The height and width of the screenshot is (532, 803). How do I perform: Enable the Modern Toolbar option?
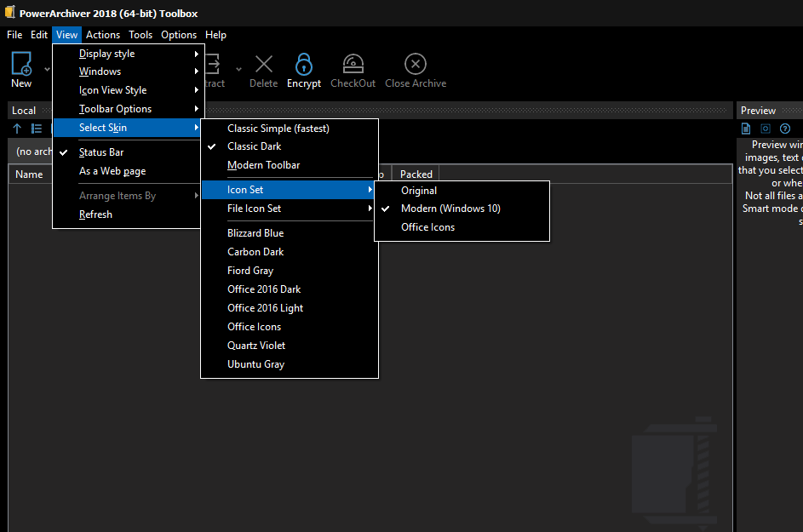pos(290,165)
